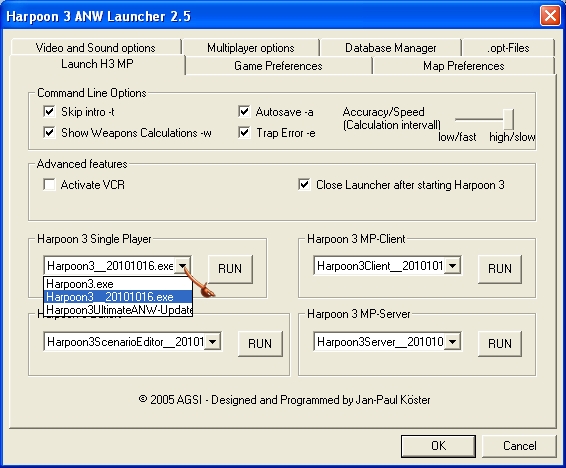Expand the MP-Client executable dropdown
The height and width of the screenshot is (468, 566).
(452, 266)
